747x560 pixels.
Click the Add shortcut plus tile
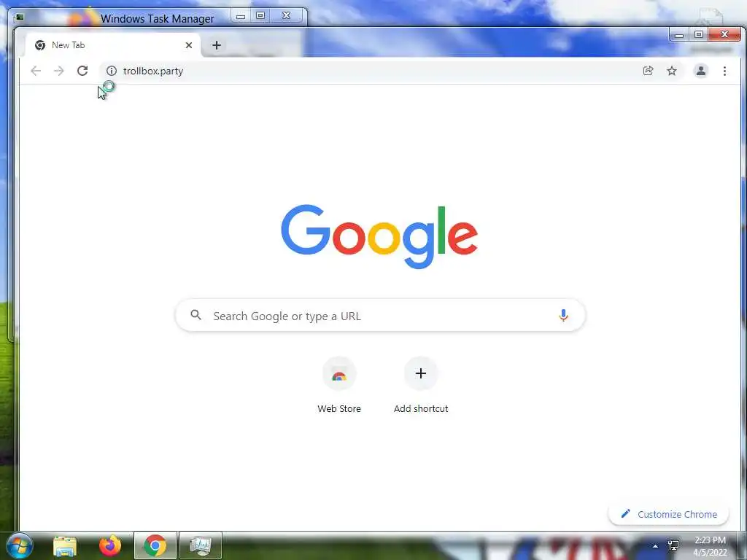coord(421,374)
